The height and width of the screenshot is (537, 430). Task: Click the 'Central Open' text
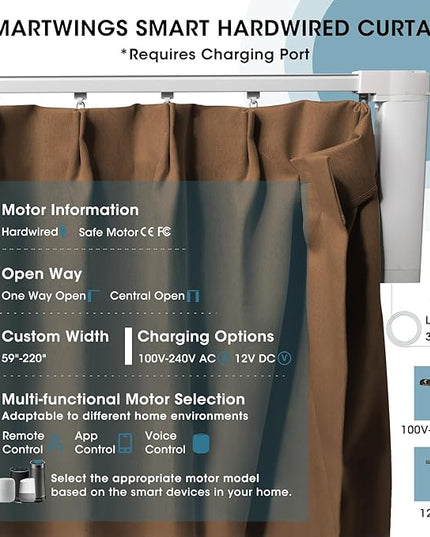147,296
